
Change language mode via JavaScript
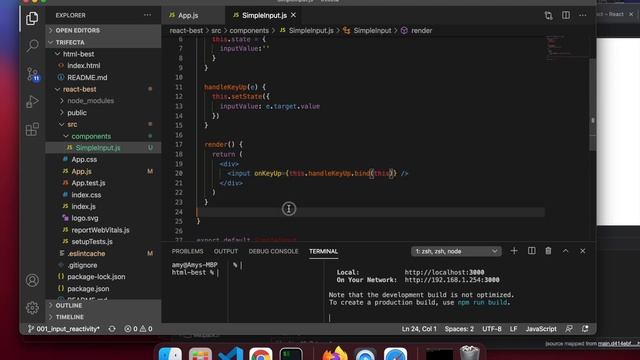point(541,329)
